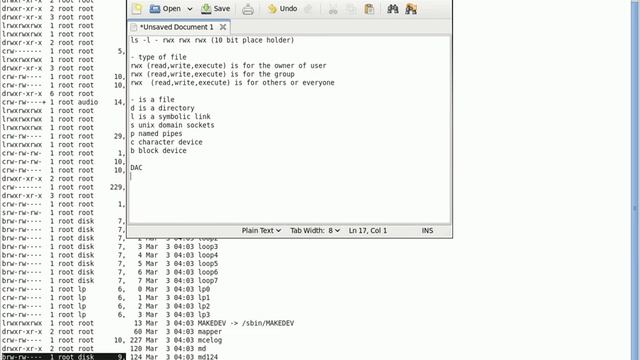Click the mapper directory row in the terminal
Screen dimensions: 640x360
112,332
